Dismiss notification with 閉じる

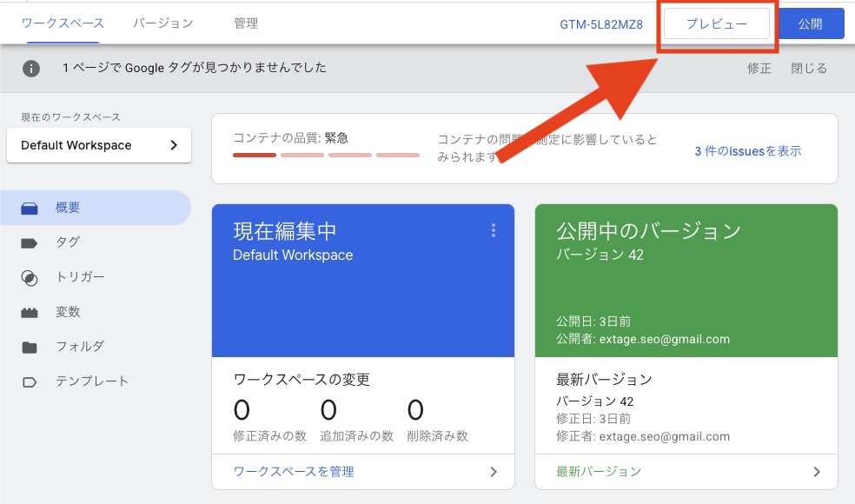808,69
